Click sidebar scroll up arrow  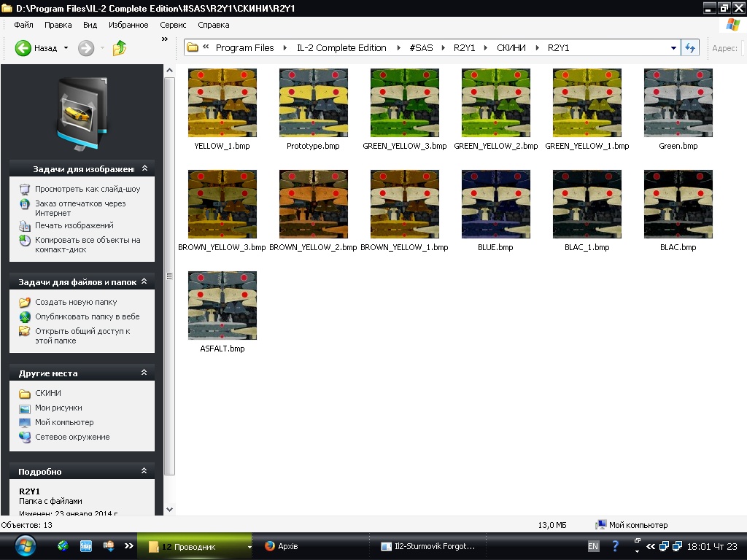(169, 71)
